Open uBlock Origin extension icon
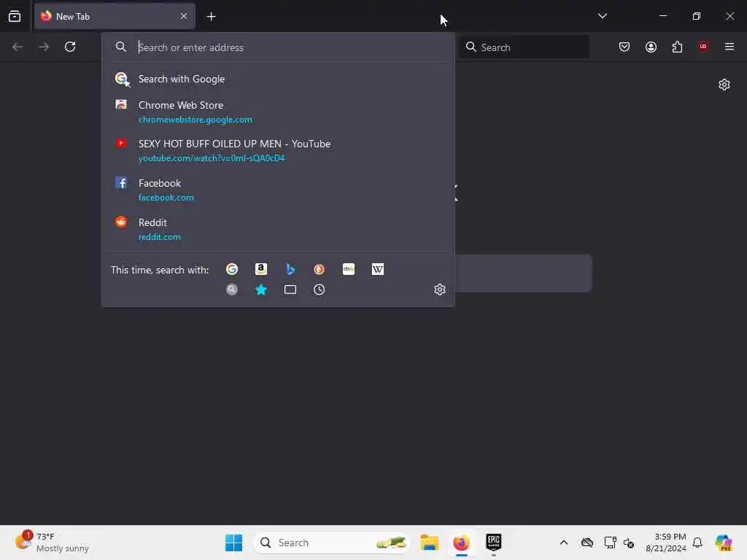 tap(703, 47)
